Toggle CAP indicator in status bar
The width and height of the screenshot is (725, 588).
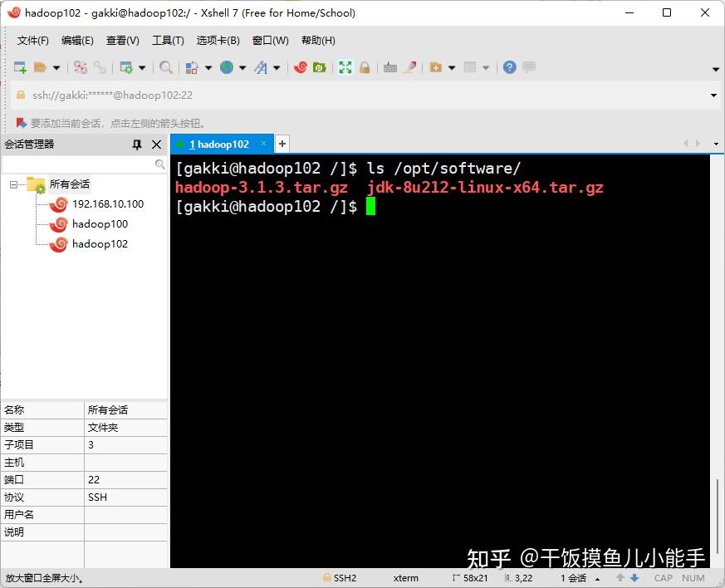[x=663, y=578]
